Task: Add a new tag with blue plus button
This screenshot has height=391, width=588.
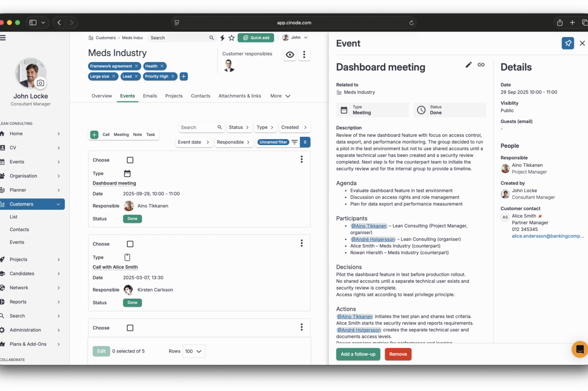Action: (x=184, y=76)
